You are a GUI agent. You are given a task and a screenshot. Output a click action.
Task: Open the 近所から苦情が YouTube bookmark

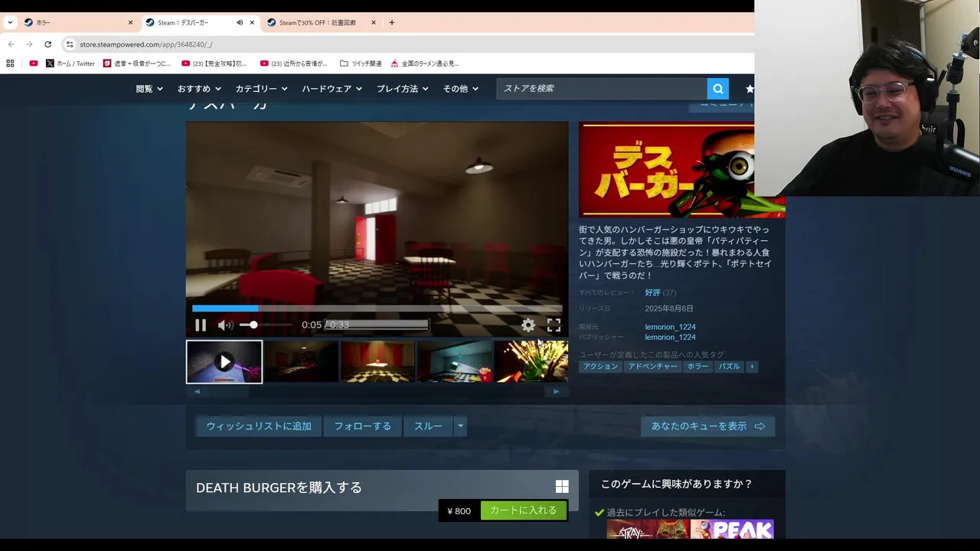pyautogui.click(x=294, y=64)
